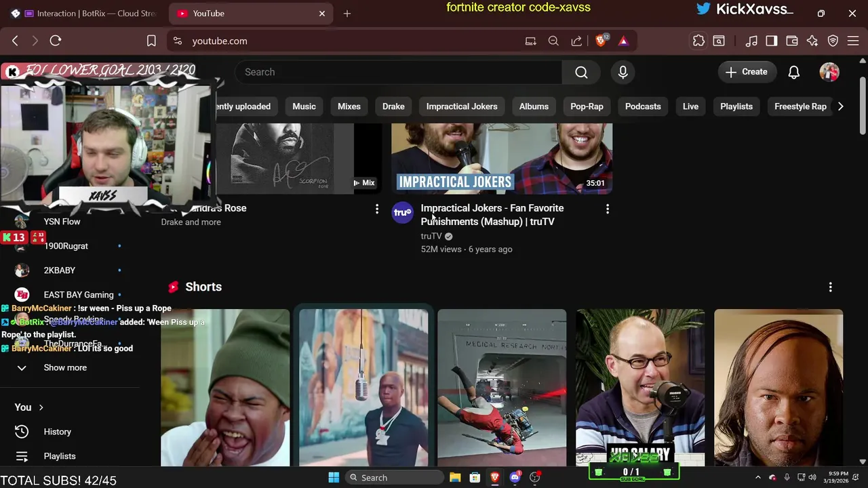Start voice search with the microphone icon
Screen dimensions: 868x488
623,72
